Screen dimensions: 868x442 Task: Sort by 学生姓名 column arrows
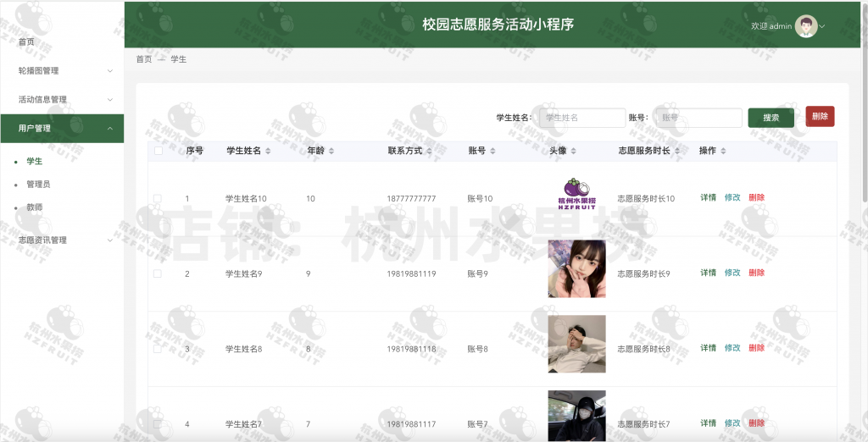coord(268,151)
